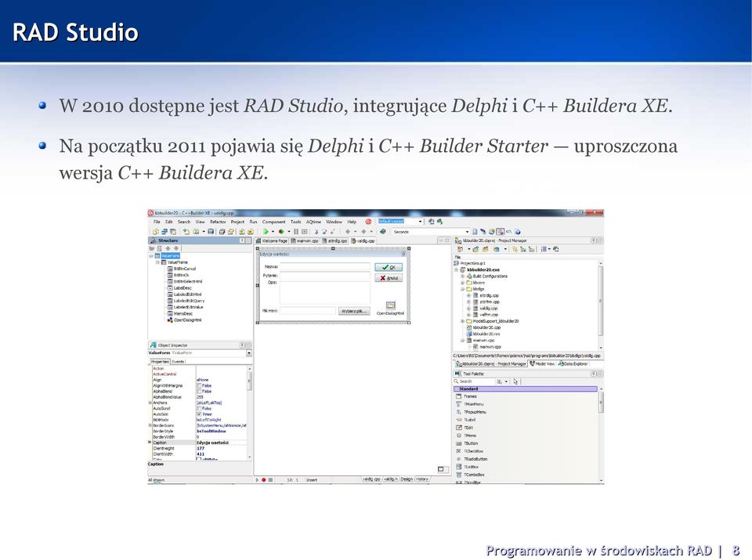Click the Save (floppy disk) toolbar icon
The image size is (752, 560).
coord(211,232)
